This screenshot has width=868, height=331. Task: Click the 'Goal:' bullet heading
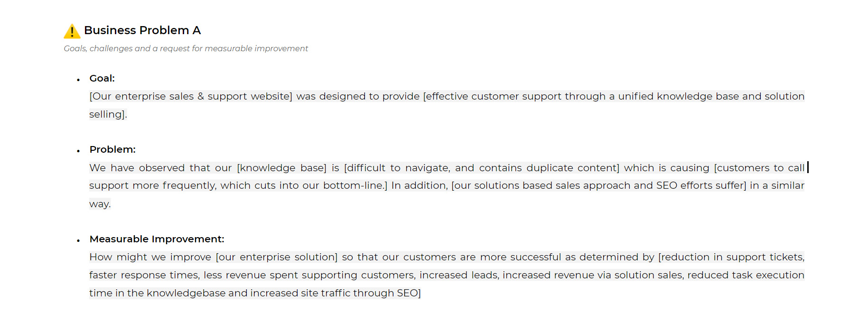click(102, 78)
